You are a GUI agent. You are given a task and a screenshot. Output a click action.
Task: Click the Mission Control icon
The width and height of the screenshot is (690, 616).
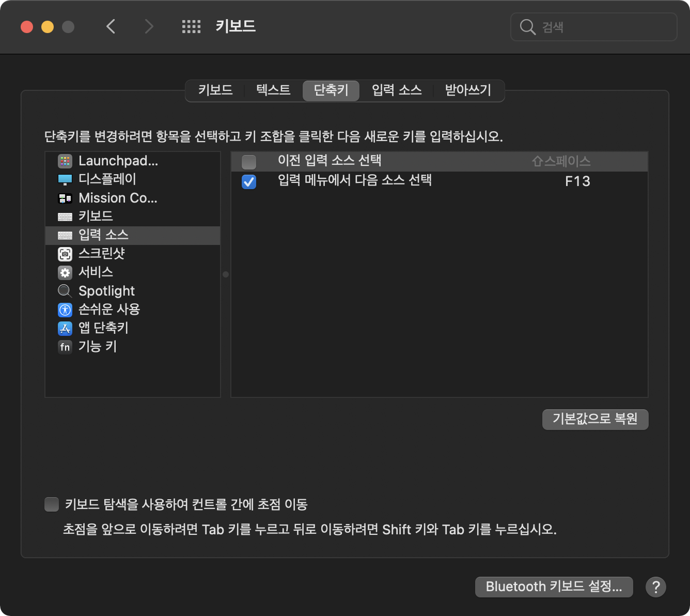(x=65, y=198)
